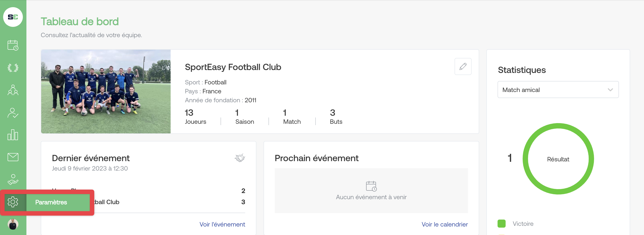Expand the Match amical dropdown

(558, 90)
